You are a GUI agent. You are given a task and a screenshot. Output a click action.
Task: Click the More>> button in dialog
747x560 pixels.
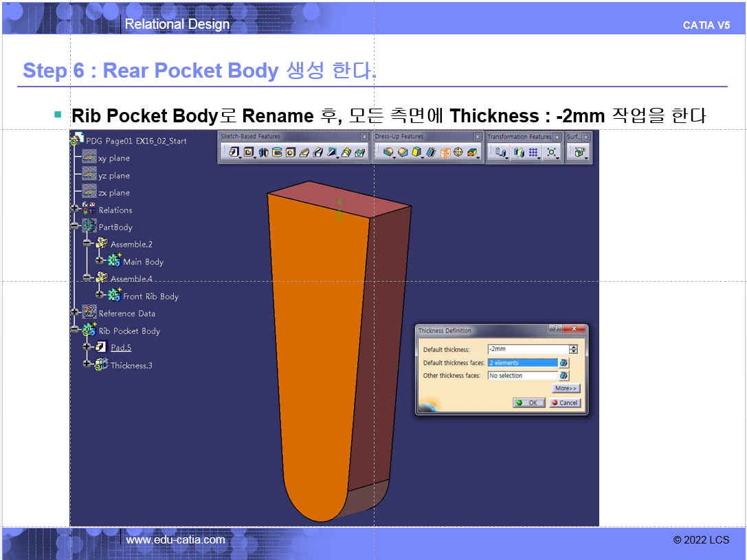point(566,389)
